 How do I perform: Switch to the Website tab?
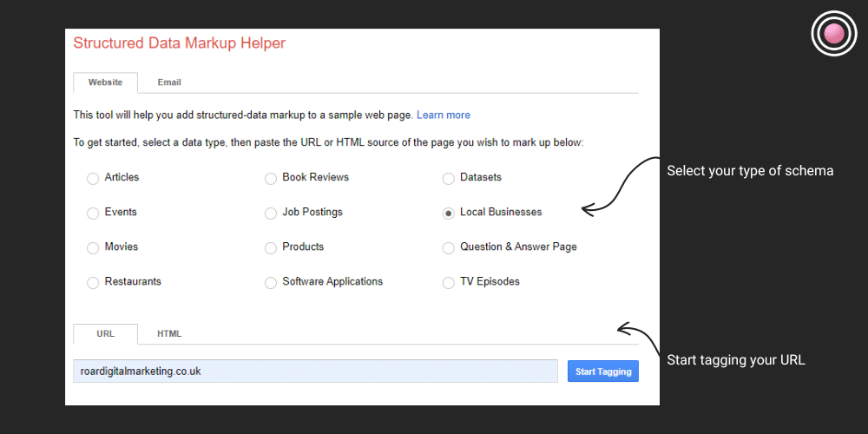click(x=105, y=82)
